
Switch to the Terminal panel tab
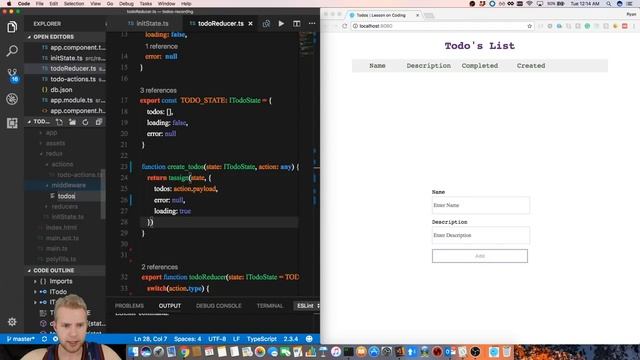(269, 306)
